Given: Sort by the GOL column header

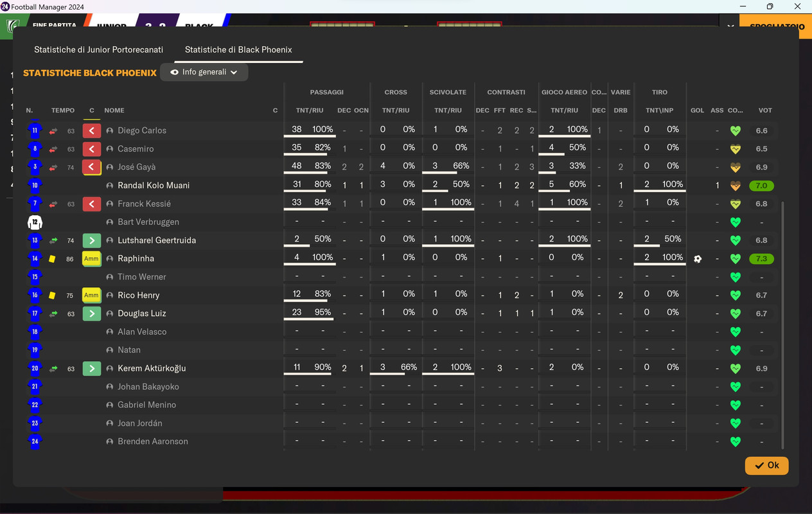Looking at the screenshot, I should (x=698, y=111).
